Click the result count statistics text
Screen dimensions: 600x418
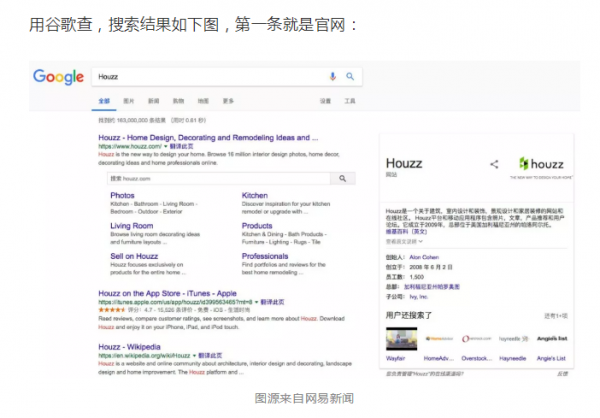pos(152,120)
